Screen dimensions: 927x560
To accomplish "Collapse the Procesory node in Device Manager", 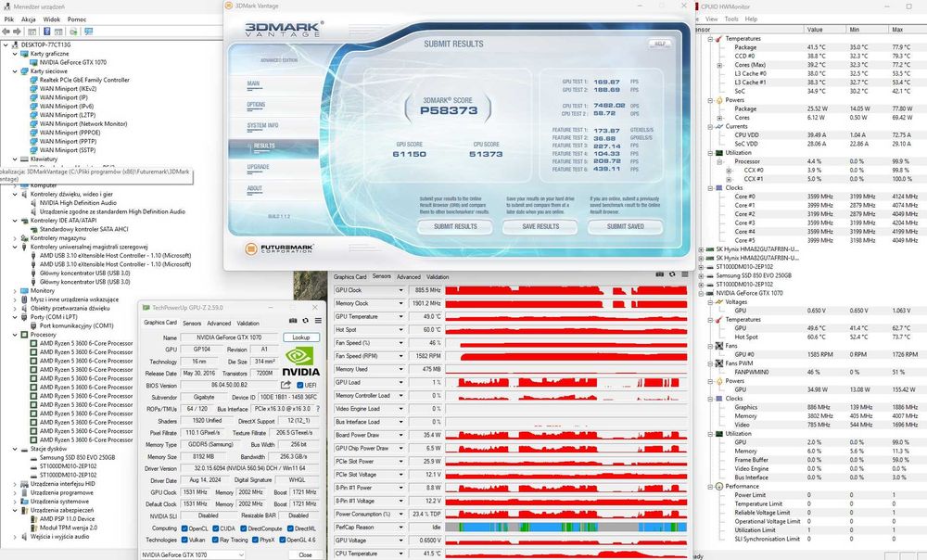I will 15,335.
